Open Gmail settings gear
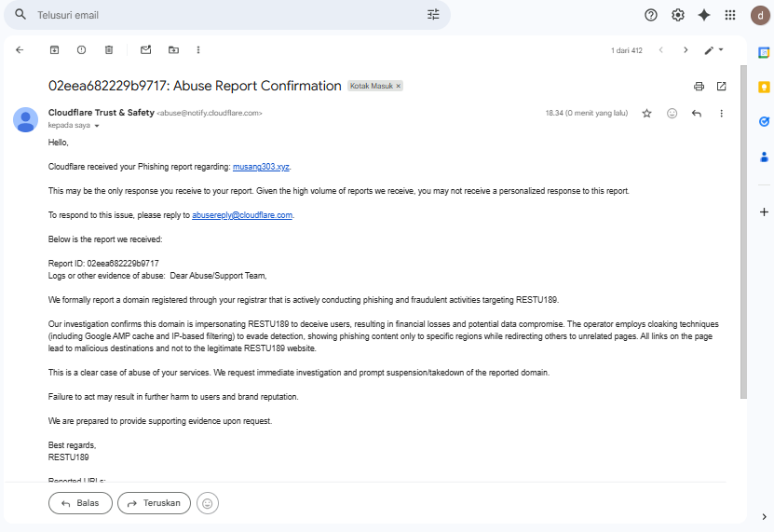The width and height of the screenshot is (774, 532). point(678,15)
